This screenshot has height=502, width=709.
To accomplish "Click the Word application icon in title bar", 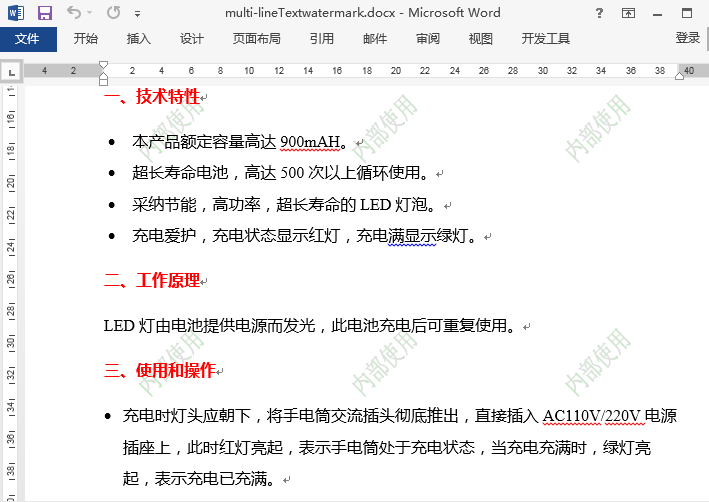I will (x=16, y=13).
